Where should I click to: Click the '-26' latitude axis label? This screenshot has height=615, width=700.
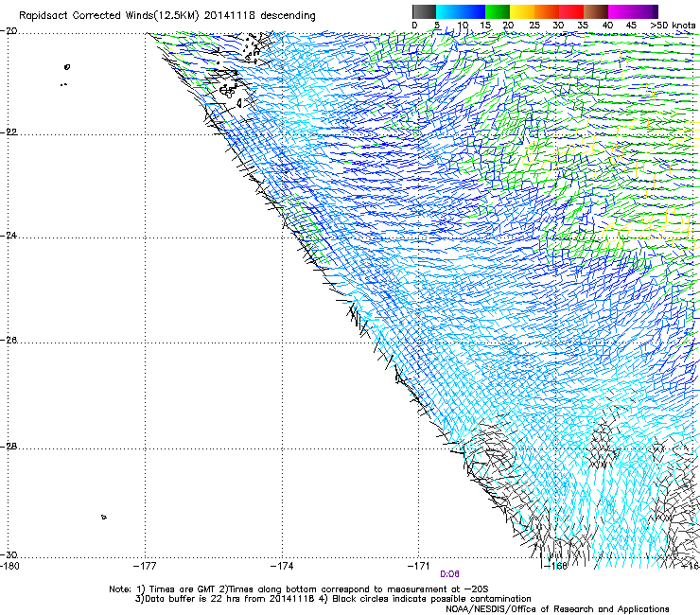9,341
